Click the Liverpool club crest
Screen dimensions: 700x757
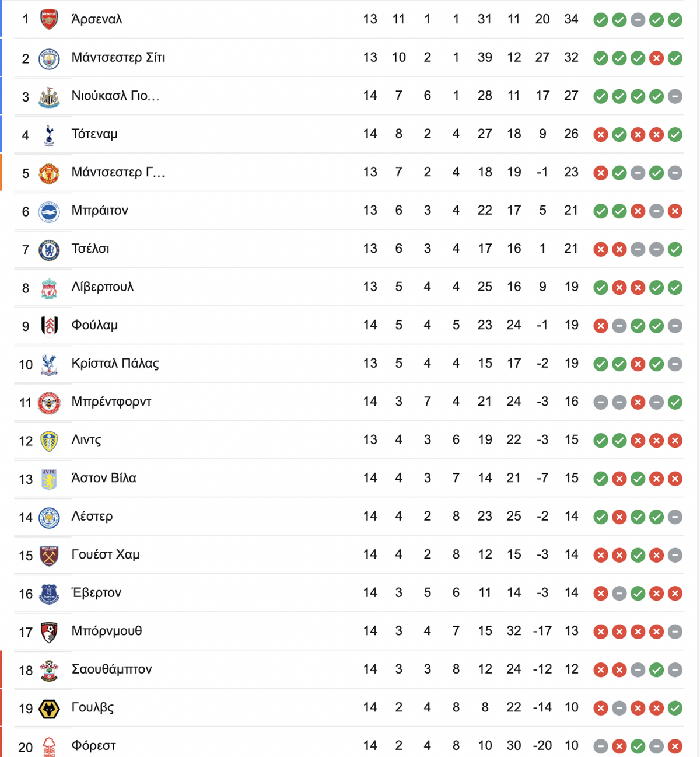[x=49, y=288]
